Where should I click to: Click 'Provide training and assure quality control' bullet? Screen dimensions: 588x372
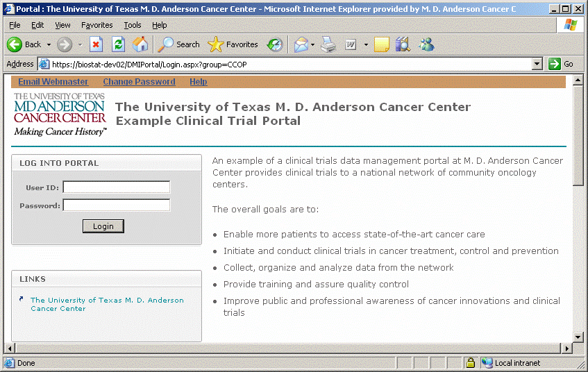pyautogui.click(x=316, y=285)
